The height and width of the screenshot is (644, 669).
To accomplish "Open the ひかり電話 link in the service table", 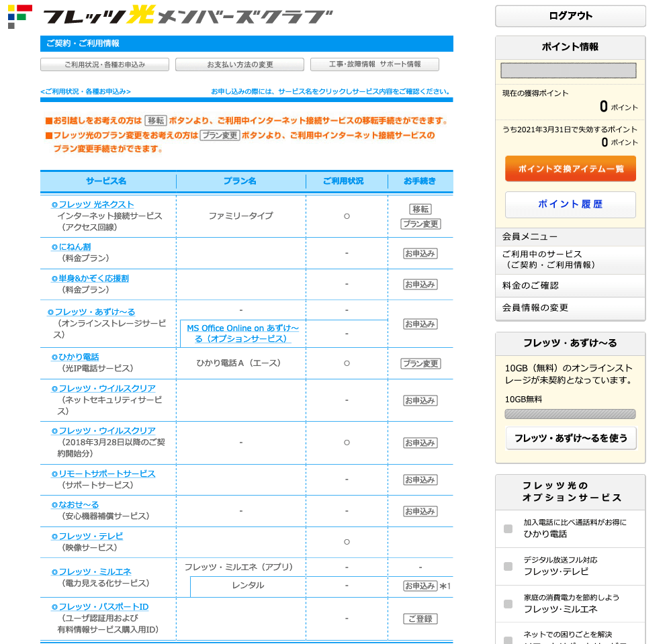I will pyautogui.click(x=75, y=357).
